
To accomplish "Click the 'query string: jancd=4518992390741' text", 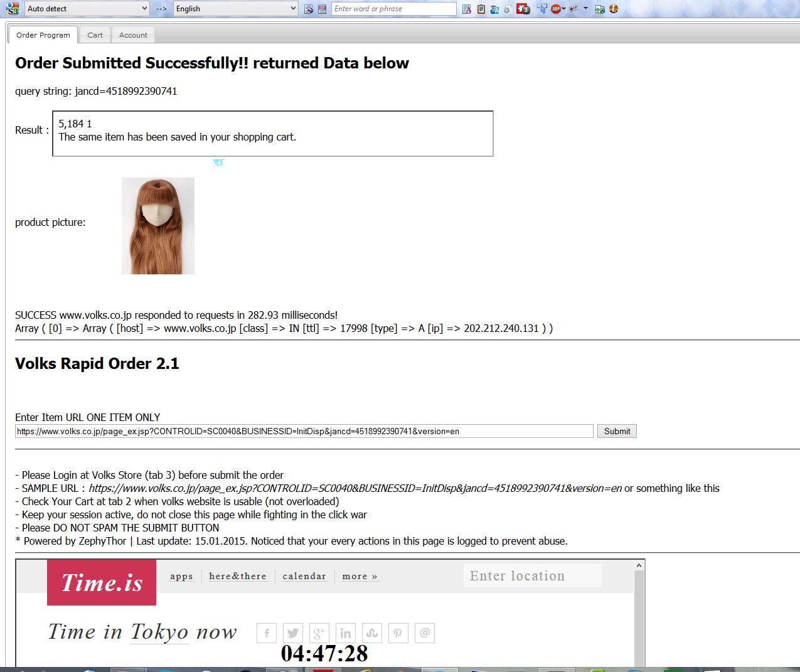I will [x=96, y=91].
